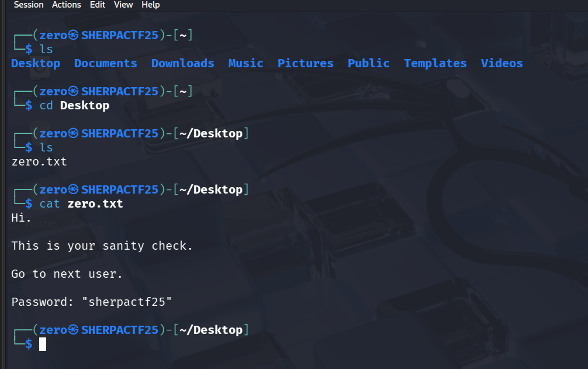This screenshot has height=369, width=588.
Task: Open the Help menu
Action: click(x=151, y=5)
